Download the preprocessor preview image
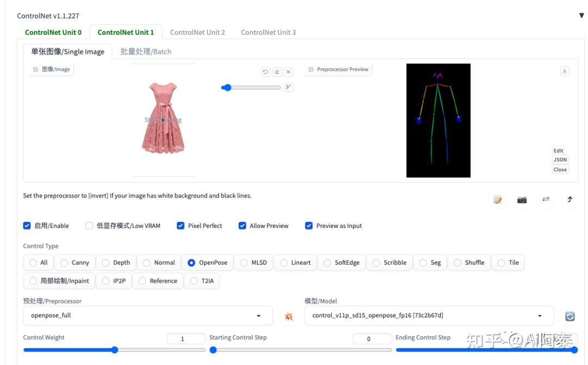The image size is (588, 365). (x=565, y=71)
